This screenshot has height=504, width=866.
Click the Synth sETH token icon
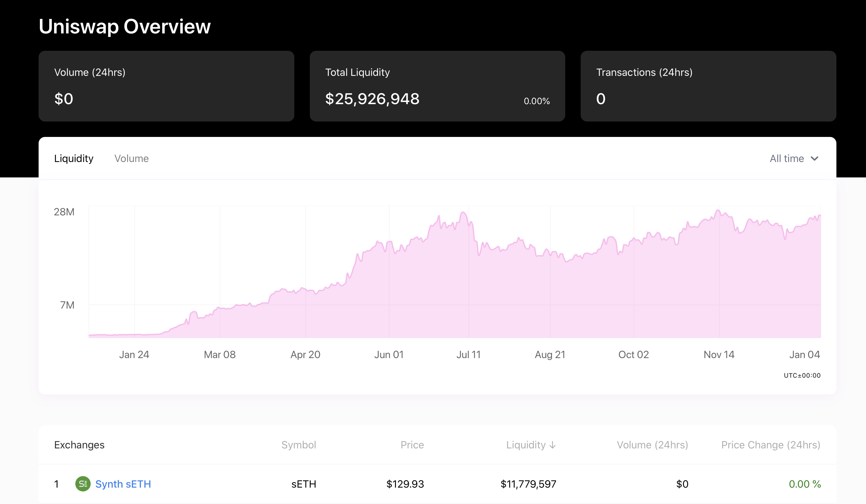(83, 484)
